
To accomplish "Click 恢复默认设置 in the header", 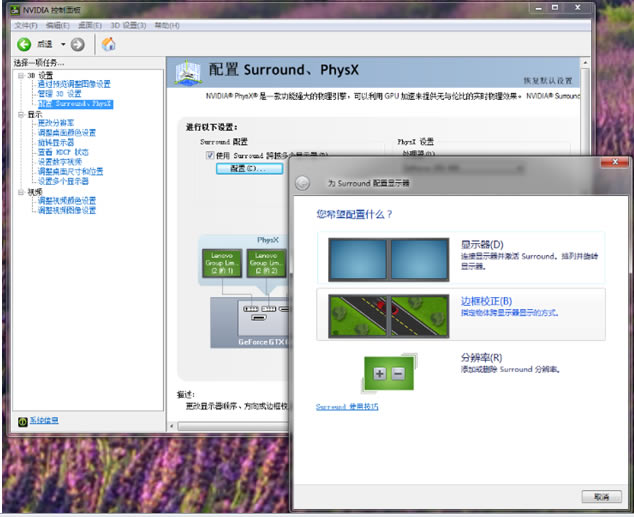I will [548, 80].
